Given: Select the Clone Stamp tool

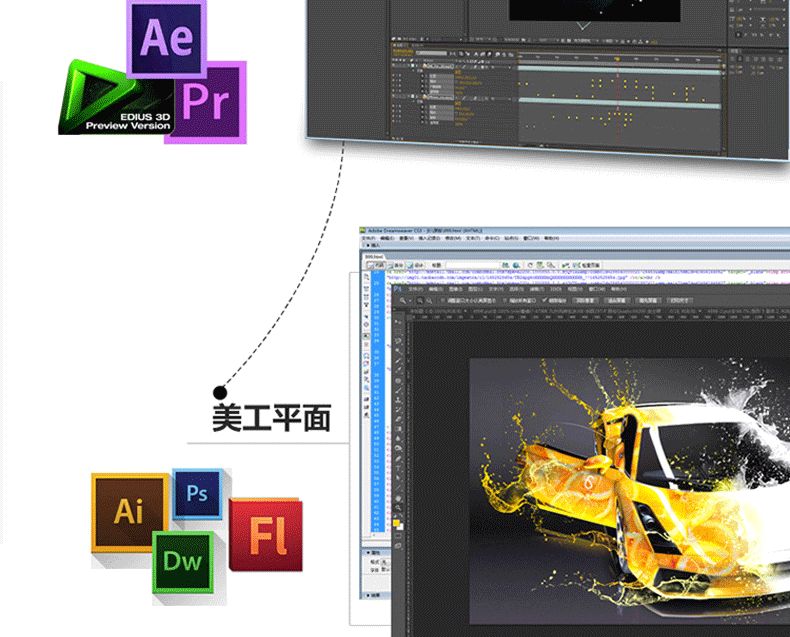Looking at the screenshot, I should tap(398, 400).
